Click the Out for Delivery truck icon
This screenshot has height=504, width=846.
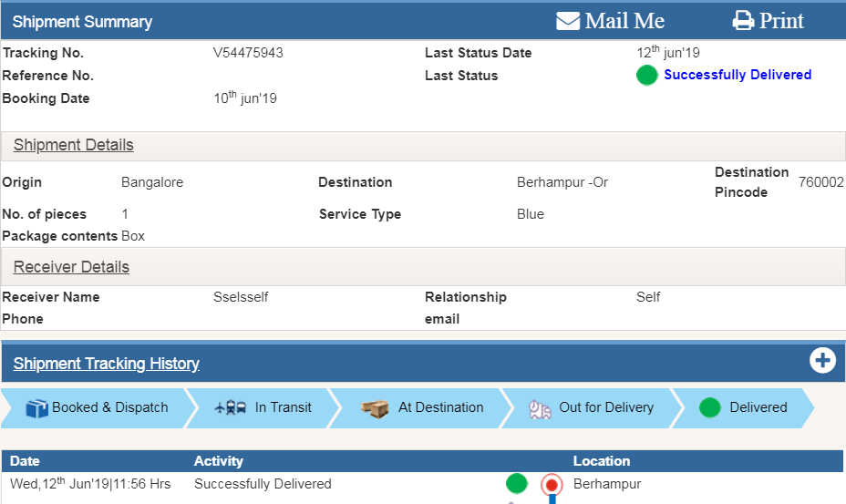[541, 409]
